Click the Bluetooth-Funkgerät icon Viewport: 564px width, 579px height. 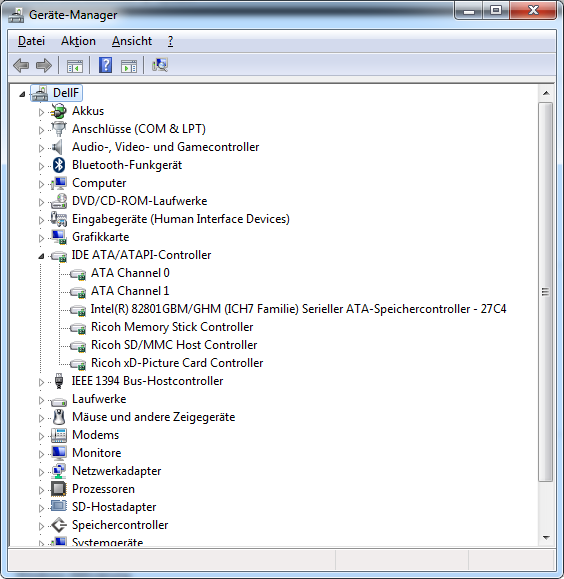point(59,165)
